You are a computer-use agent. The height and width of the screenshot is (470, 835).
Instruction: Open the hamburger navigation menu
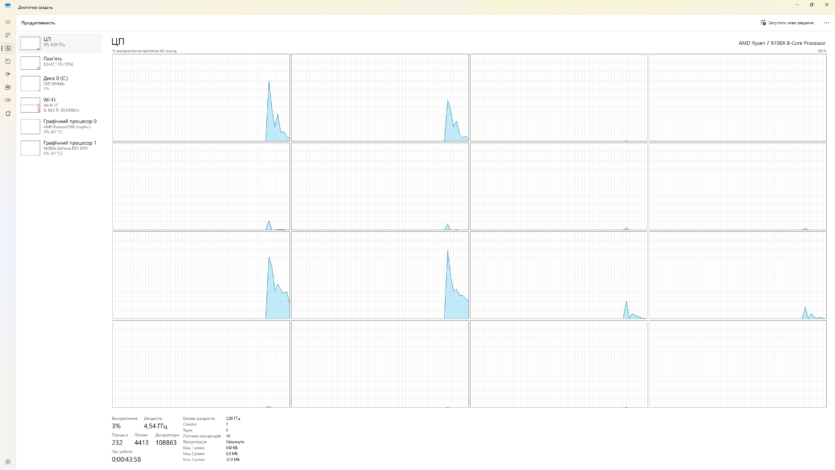tap(8, 22)
